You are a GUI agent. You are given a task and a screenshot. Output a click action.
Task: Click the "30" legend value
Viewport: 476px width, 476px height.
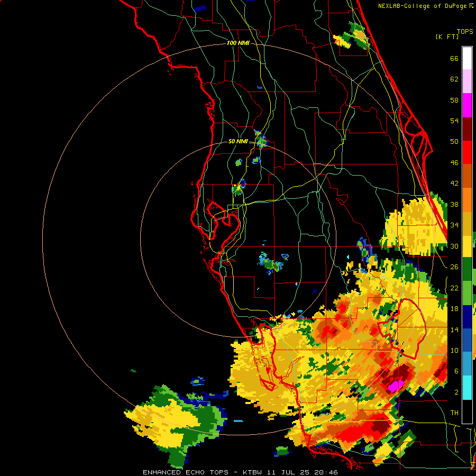tap(454, 246)
